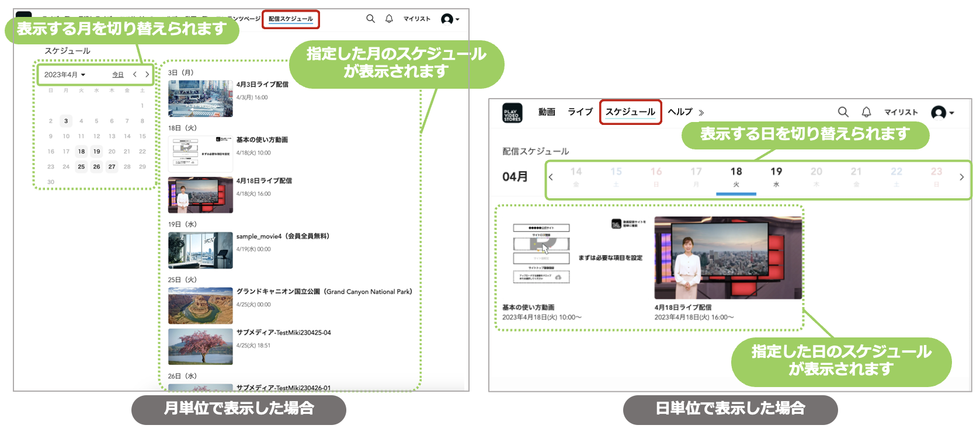Open the user avatar menu in the left panel
The height and width of the screenshot is (432, 980).
coord(450,19)
